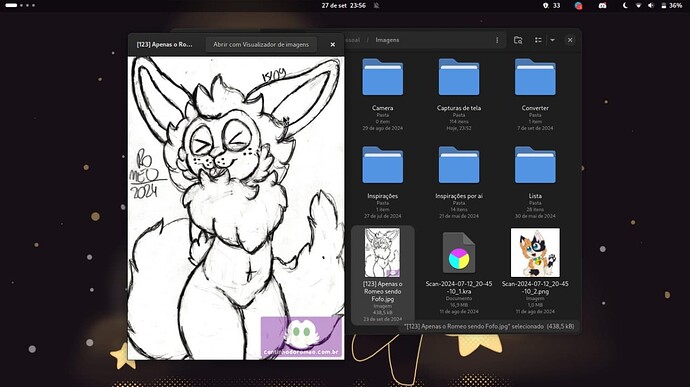690x387 pixels.
Task: Click the round blue-red tray icon
Action: coord(578,6)
